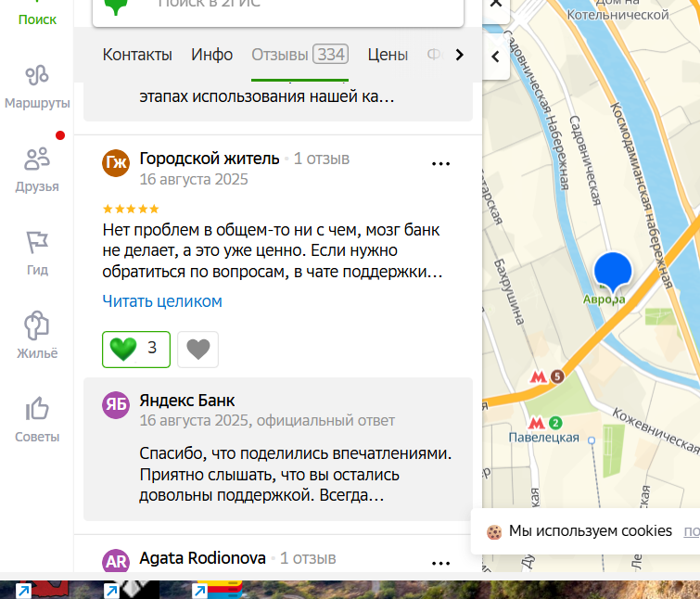Open the Городской житель user name
The width and height of the screenshot is (700, 599).
pyautogui.click(x=210, y=159)
